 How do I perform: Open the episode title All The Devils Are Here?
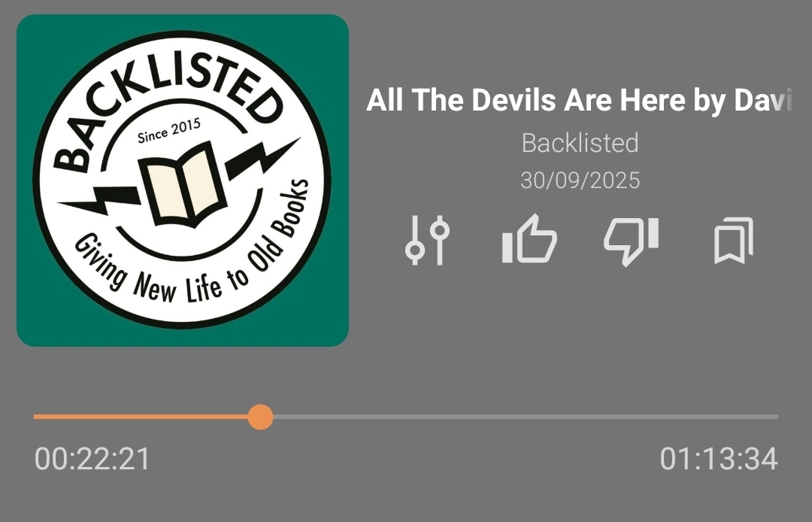point(579,100)
